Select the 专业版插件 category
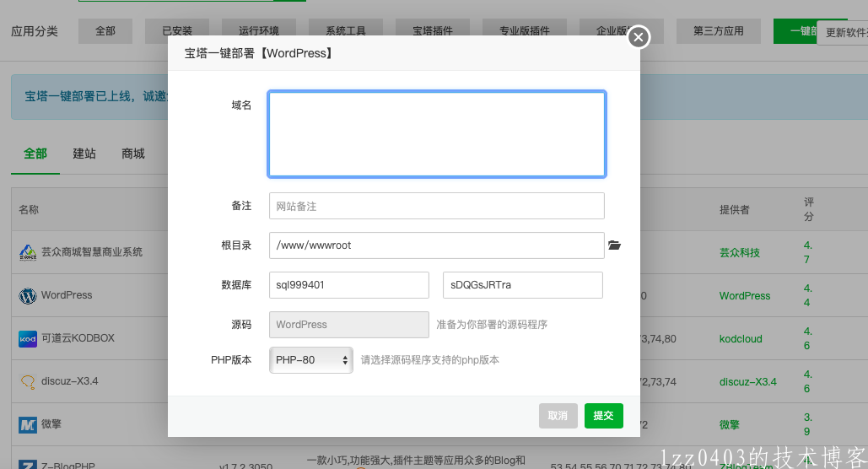 [x=524, y=31]
